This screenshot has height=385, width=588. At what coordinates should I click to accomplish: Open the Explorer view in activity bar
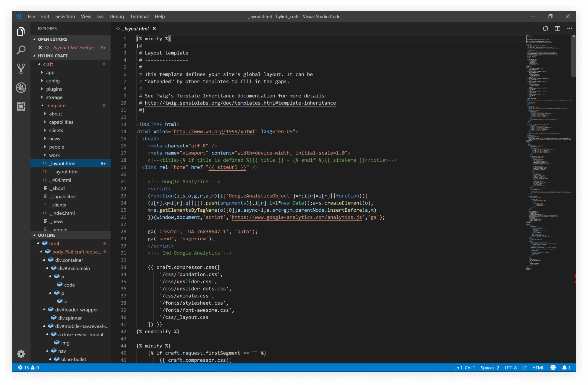point(21,31)
